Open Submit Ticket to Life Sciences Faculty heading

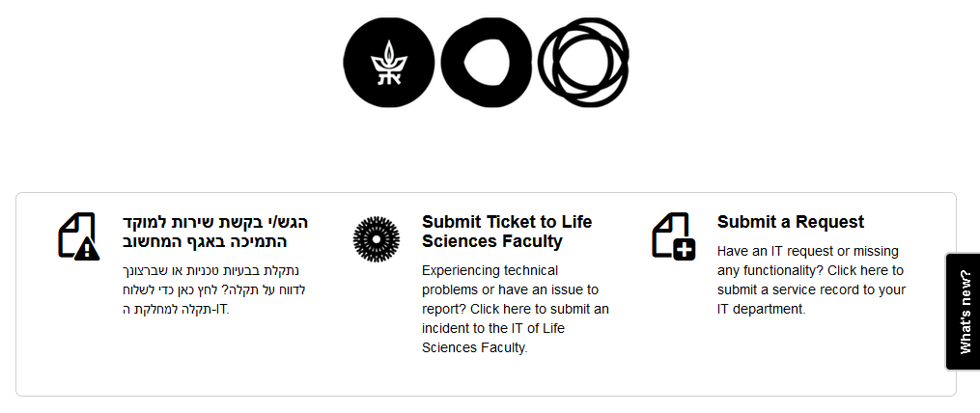point(507,232)
